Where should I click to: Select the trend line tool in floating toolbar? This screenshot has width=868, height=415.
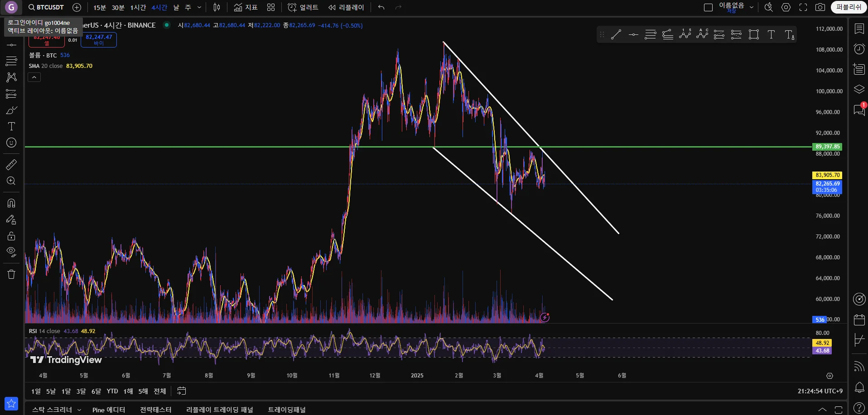pos(616,34)
